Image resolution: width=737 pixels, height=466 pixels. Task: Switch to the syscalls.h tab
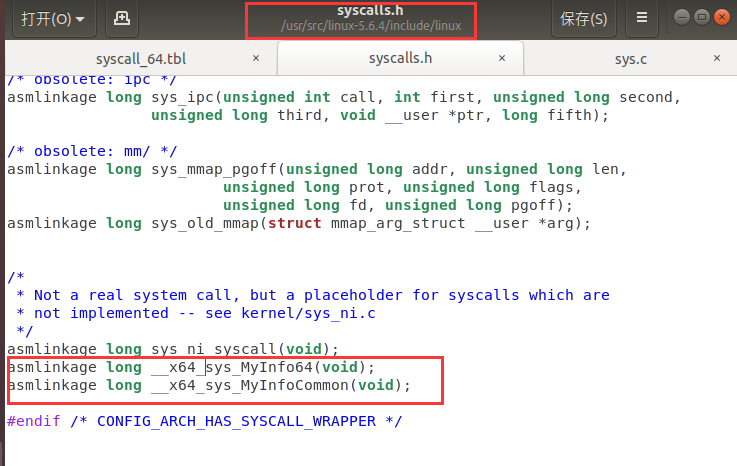400,58
